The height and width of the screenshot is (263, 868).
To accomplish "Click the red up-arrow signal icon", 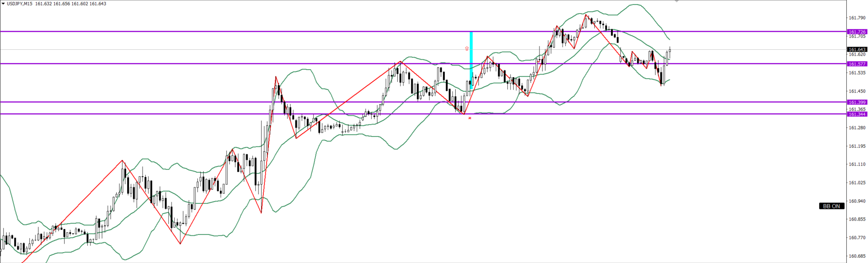I will tap(467, 48).
